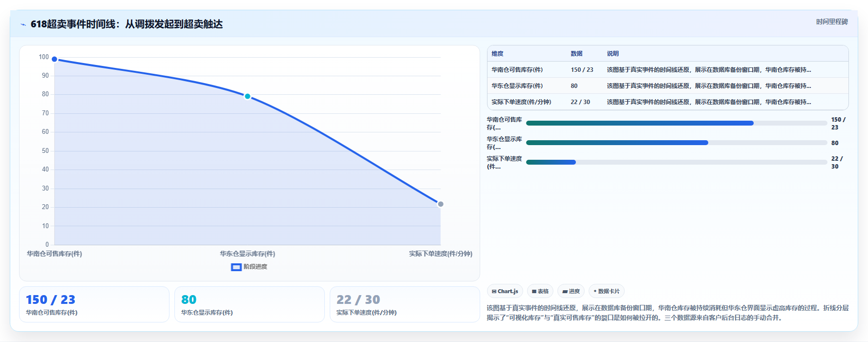
Task: Click the 时间里程碑 tag in the header
Action: 832,22
